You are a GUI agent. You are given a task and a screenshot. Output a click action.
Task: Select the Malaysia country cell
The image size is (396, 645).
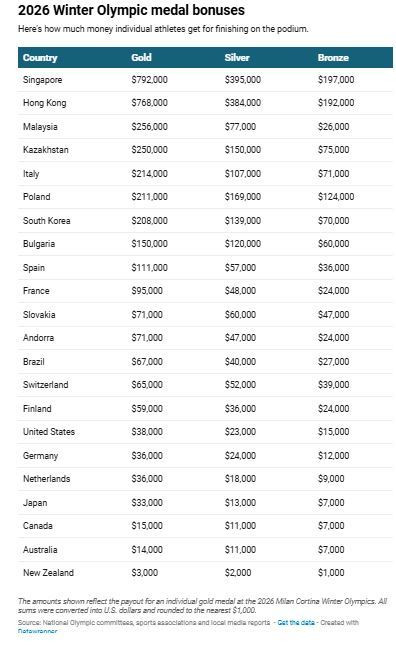[x=40, y=127]
